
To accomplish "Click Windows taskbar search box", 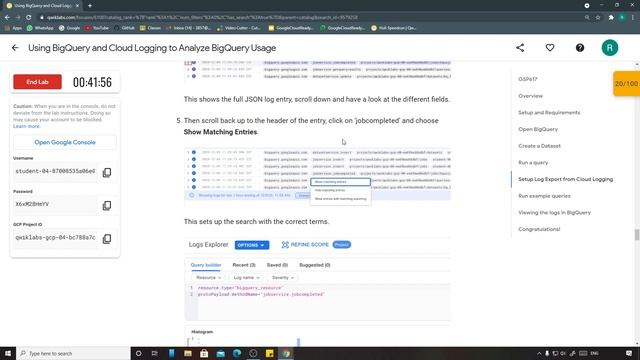I will point(73,353).
